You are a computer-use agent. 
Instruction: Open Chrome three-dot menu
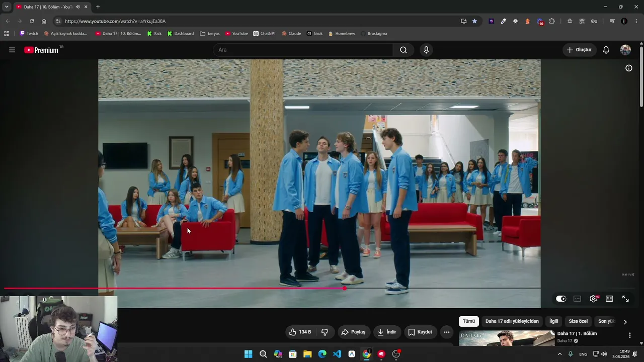pyautogui.click(x=636, y=21)
